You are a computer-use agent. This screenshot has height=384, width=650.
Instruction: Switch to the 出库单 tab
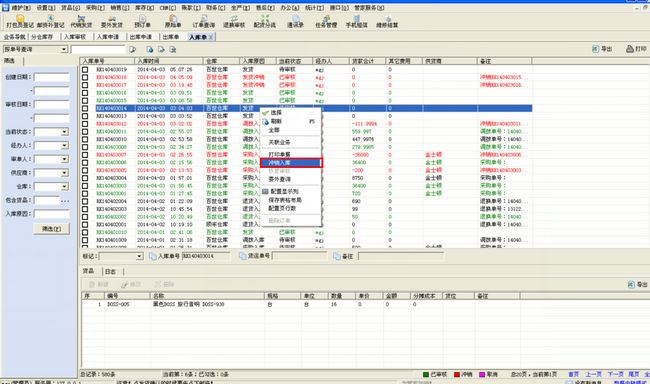(171, 37)
